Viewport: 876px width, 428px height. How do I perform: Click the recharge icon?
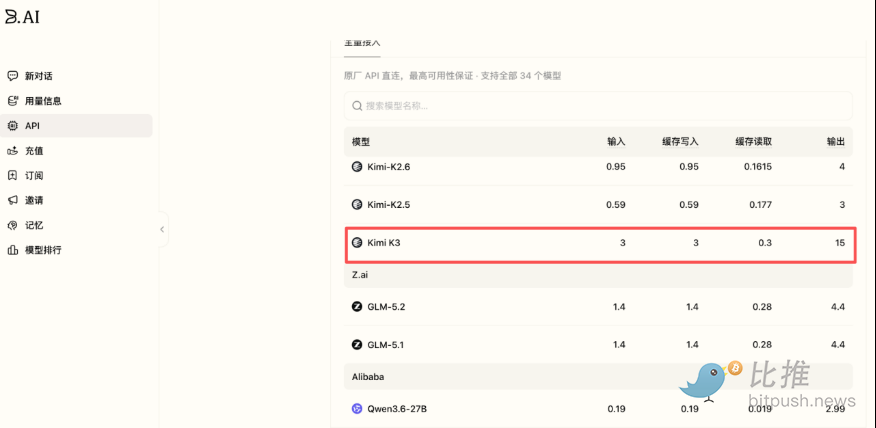(x=12, y=151)
